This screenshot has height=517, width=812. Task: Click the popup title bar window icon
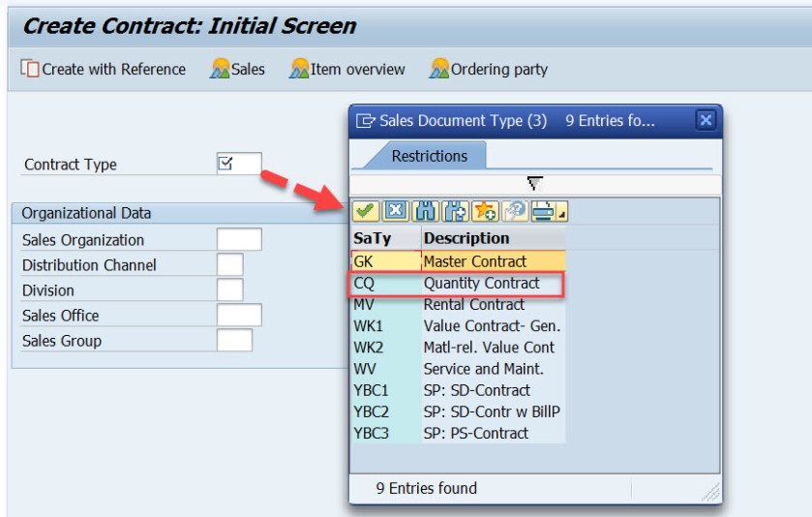(366, 121)
